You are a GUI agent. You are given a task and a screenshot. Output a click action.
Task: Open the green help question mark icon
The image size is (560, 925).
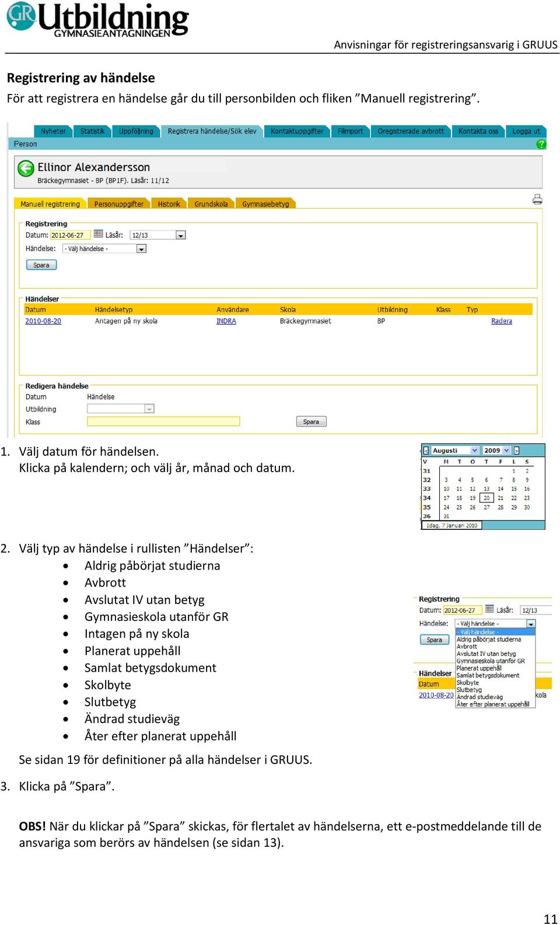541,144
